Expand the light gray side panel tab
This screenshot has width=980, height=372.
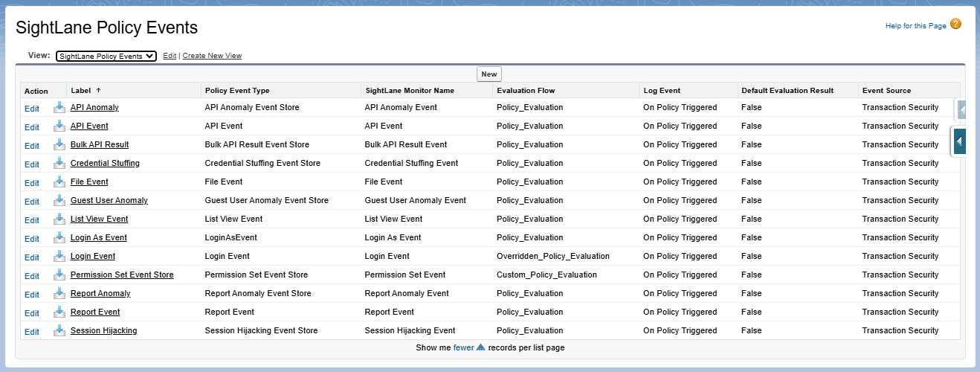[x=961, y=110]
